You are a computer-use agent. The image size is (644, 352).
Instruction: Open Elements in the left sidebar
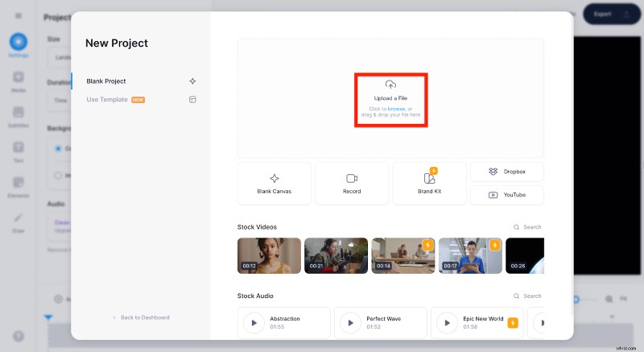(x=19, y=188)
